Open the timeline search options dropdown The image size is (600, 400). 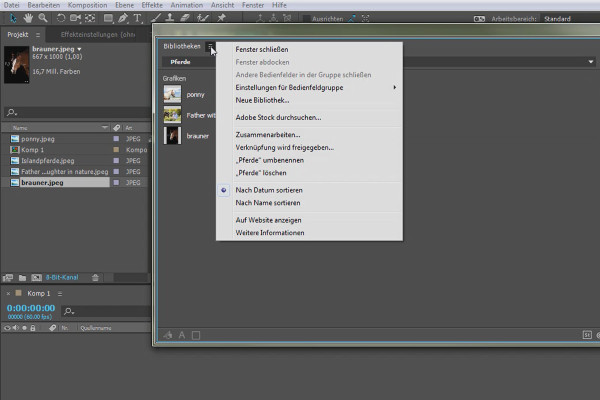(69, 311)
